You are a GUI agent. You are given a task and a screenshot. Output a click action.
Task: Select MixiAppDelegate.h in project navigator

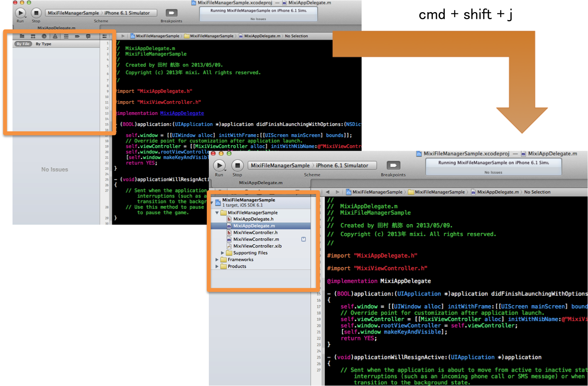[253, 219]
